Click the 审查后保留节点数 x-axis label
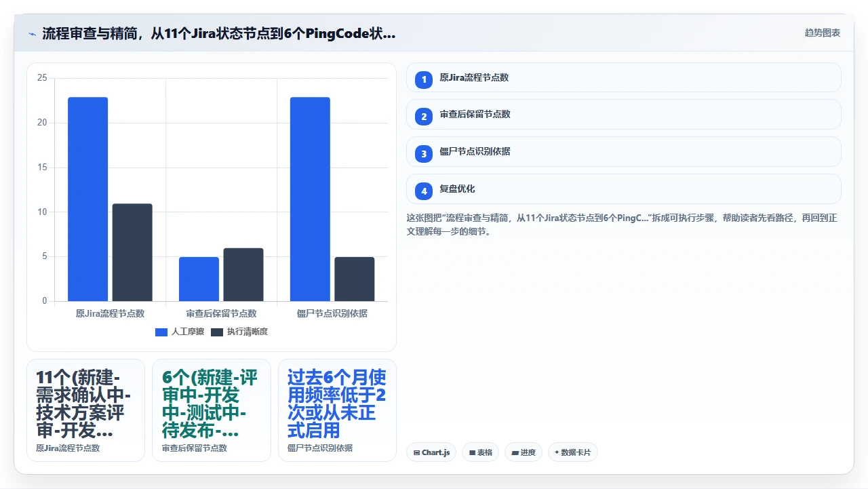 [x=221, y=313]
